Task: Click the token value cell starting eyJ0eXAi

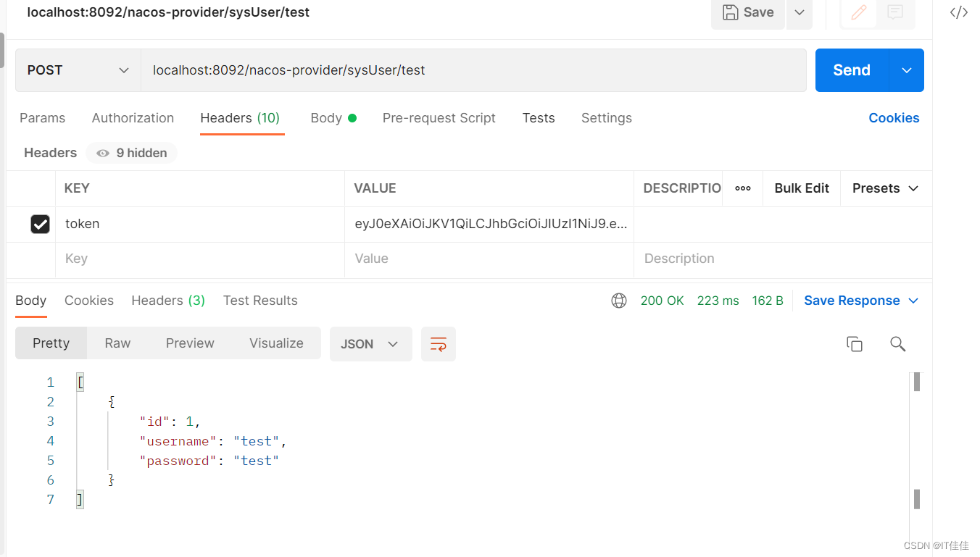Action: 489,225
